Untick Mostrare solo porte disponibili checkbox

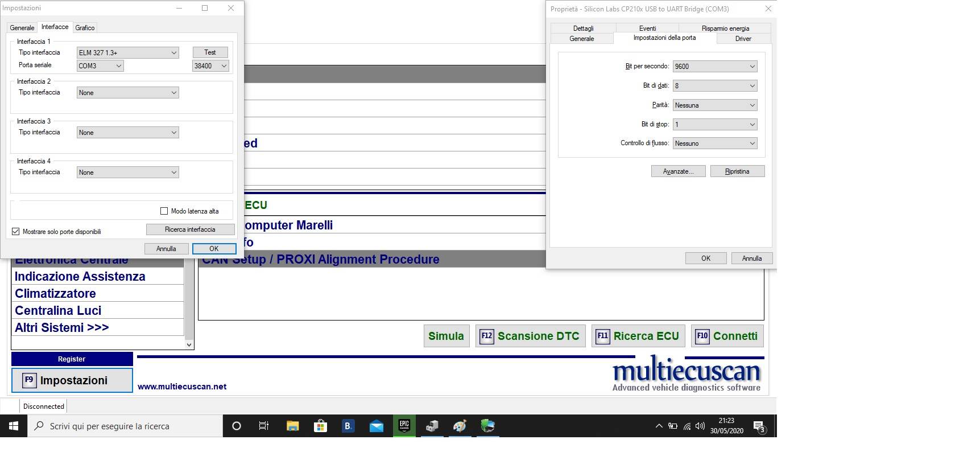coord(16,232)
